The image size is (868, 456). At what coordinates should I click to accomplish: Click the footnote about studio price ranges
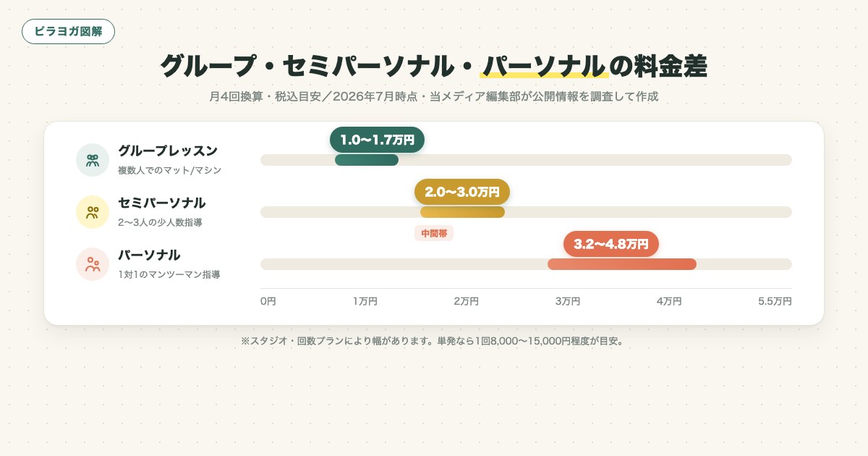point(433,340)
